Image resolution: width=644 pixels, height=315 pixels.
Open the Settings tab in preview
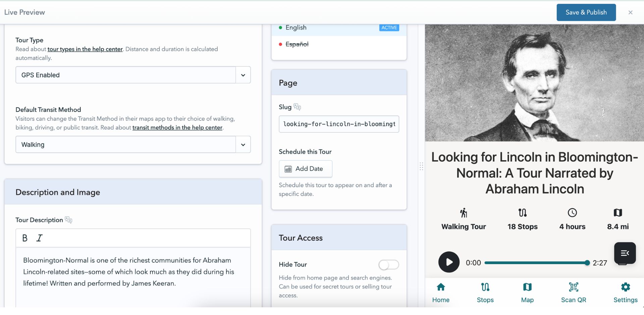point(625,292)
